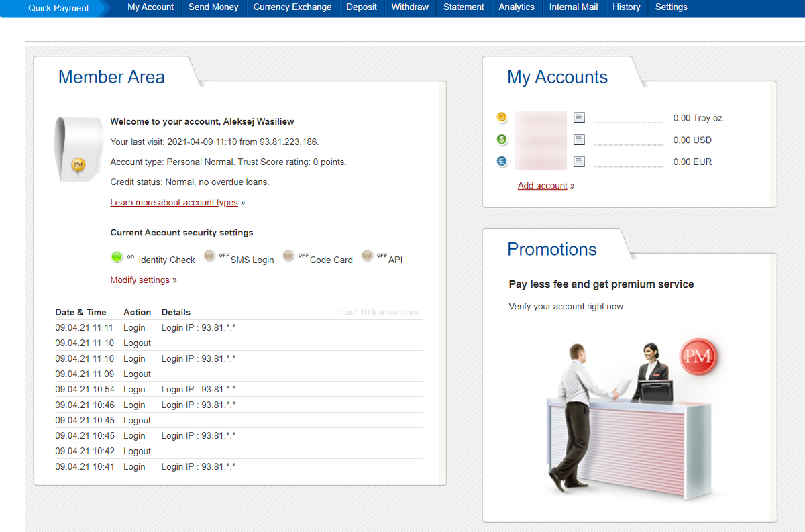Viewport: 805px width, 532px height.
Task: Toggle the API security indicator
Action: [367, 256]
